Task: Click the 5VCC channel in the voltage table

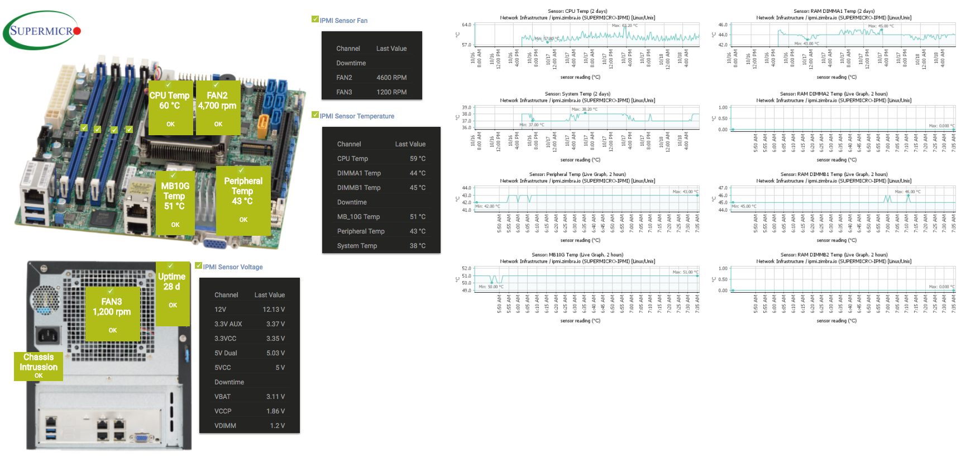Action: point(223,368)
